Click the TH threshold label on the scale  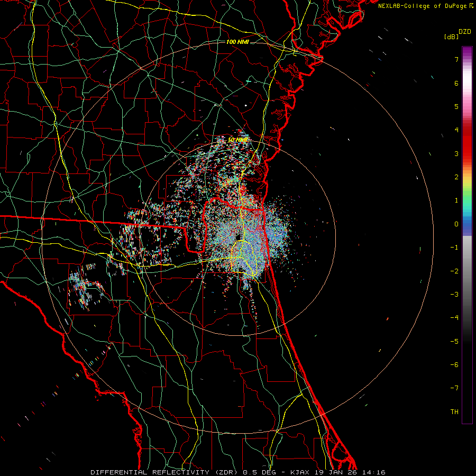454,412
